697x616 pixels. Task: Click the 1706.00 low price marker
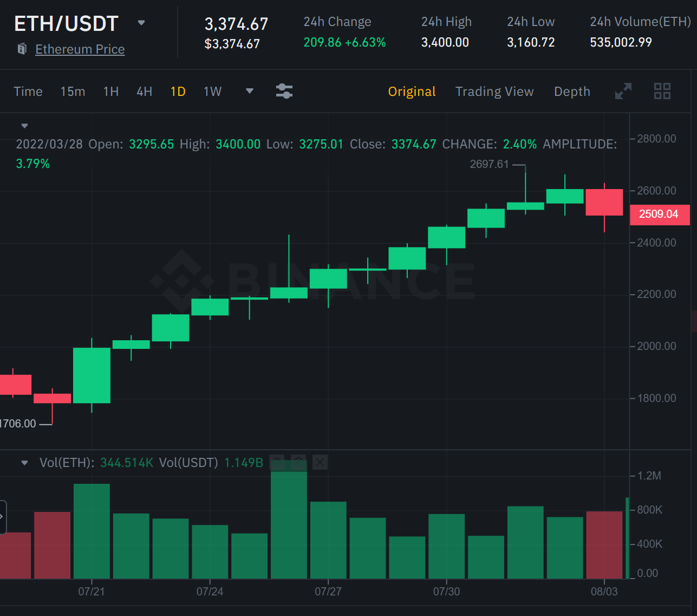pyautogui.click(x=18, y=424)
